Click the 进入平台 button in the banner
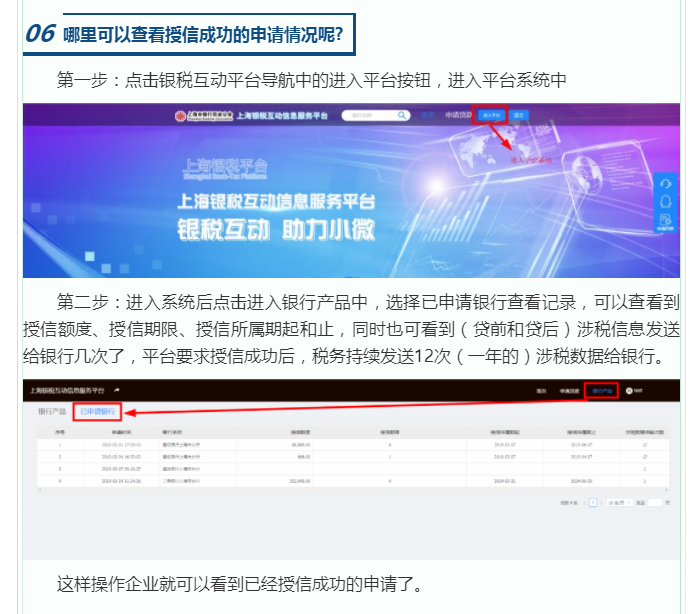 click(491, 116)
